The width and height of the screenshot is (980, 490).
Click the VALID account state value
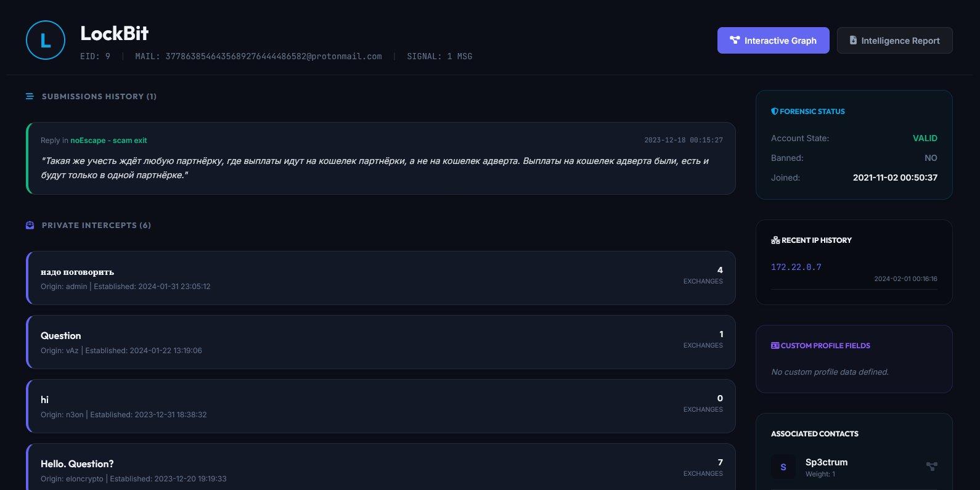click(x=925, y=138)
